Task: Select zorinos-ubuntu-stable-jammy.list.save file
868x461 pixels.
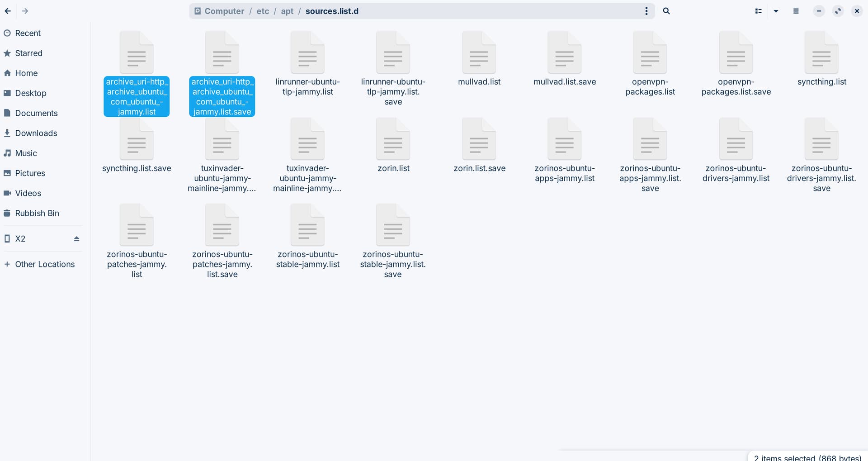Action: 393,241
